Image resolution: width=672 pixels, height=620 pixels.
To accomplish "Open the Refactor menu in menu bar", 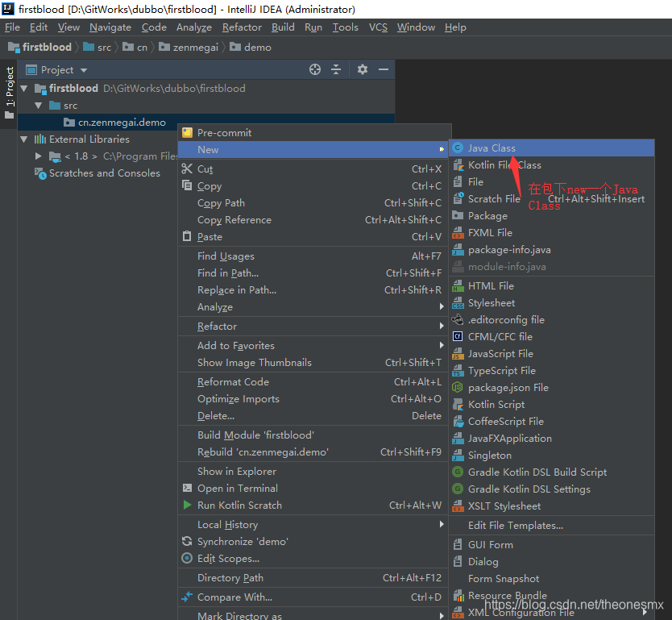I will pyautogui.click(x=242, y=27).
